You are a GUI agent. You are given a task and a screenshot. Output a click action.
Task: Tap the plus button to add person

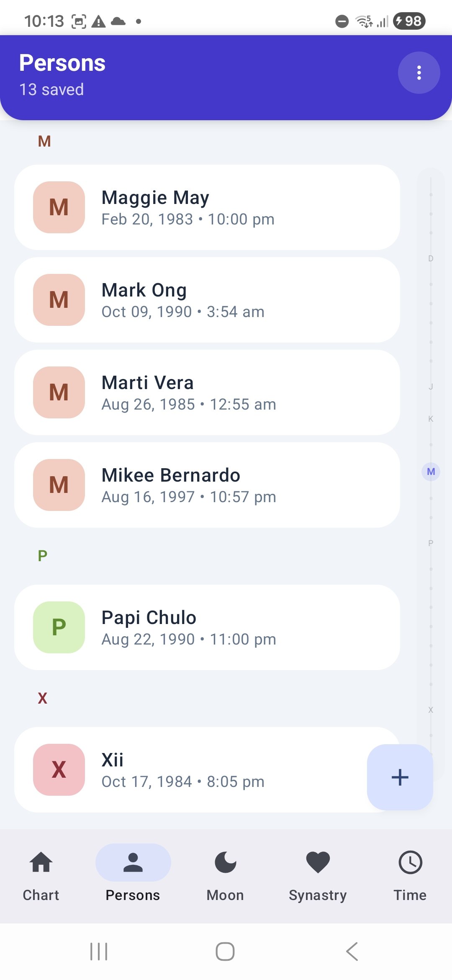pos(400,777)
